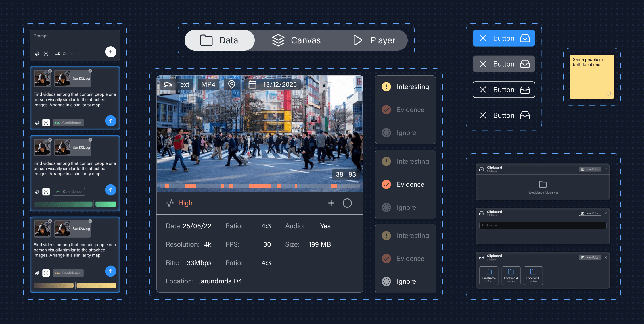Select Evidence in the middle status group
Image resolution: width=644 pixels, height=324 pixels.
405,184
